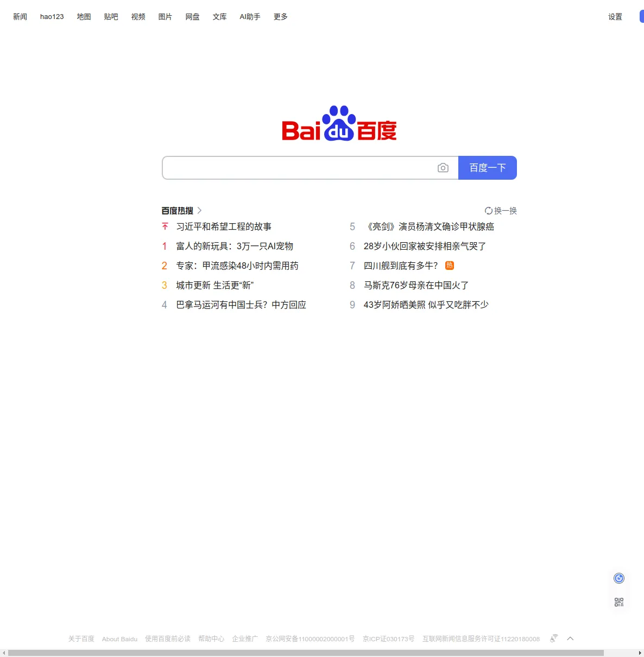Open 地图 in top navigation
Image resolution: width=644 pixels, height=657 pixels.
(84, 17)
